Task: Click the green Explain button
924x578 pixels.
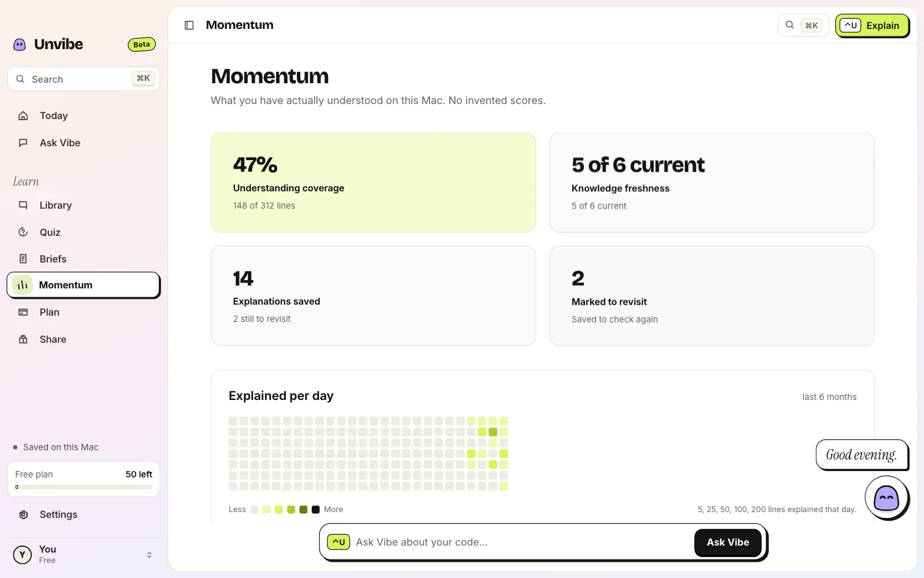Action: [x=872, y=25]
